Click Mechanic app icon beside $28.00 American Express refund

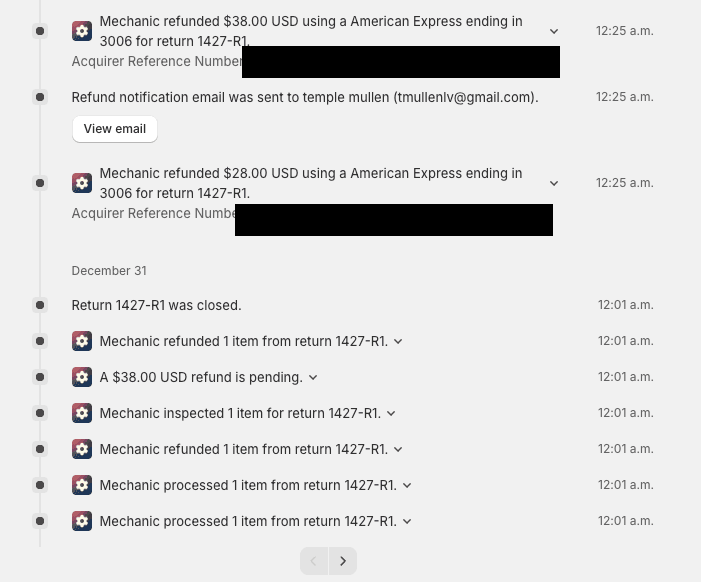(82, 183)
